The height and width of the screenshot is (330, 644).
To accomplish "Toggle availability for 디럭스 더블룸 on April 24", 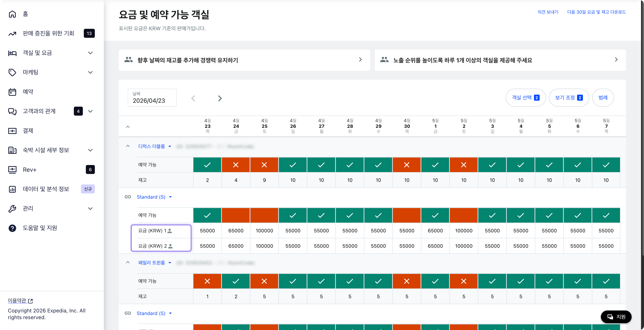I will click(236, 165).
